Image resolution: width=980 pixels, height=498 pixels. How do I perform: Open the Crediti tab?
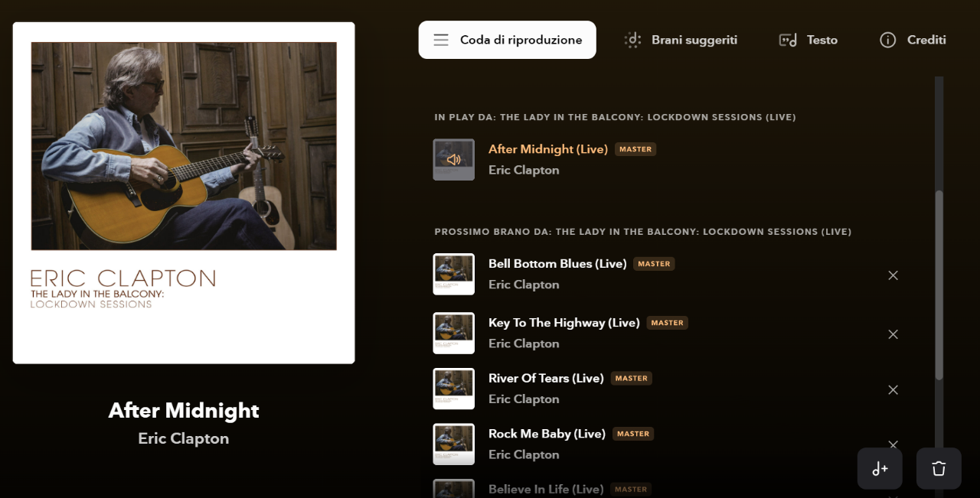(x=913, y=40)
